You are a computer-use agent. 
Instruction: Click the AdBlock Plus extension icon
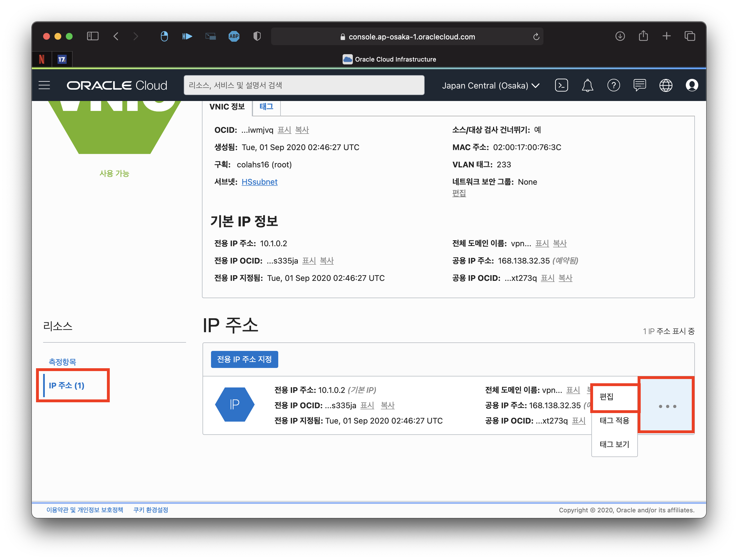[234, 36]
